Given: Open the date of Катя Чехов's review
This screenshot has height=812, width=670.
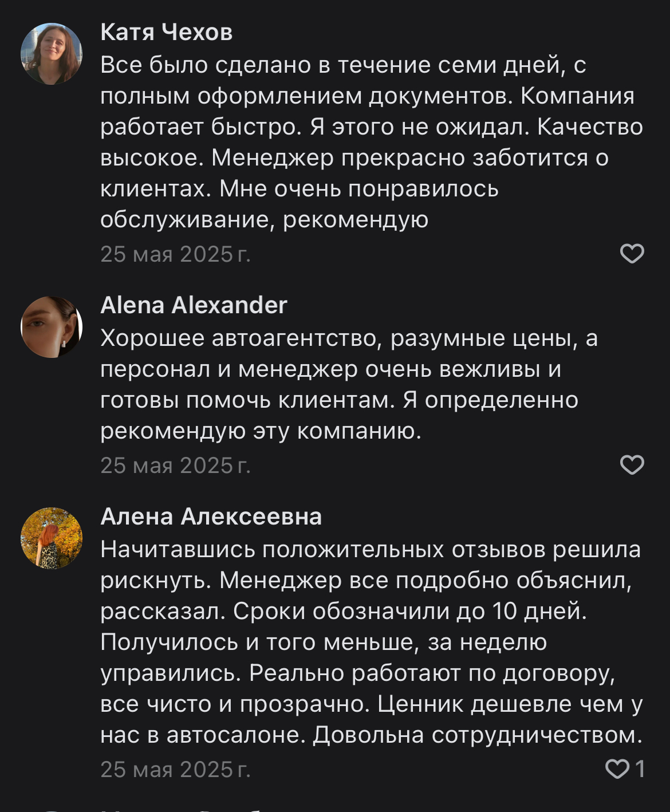Looking at the screenshot, I should 176,254.
